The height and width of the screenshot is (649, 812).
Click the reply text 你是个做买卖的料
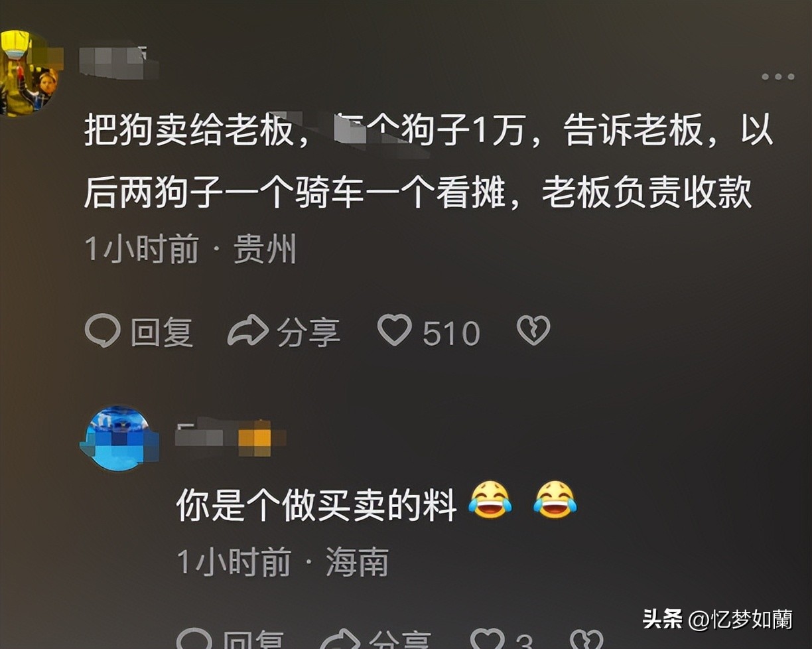(316, 506)
